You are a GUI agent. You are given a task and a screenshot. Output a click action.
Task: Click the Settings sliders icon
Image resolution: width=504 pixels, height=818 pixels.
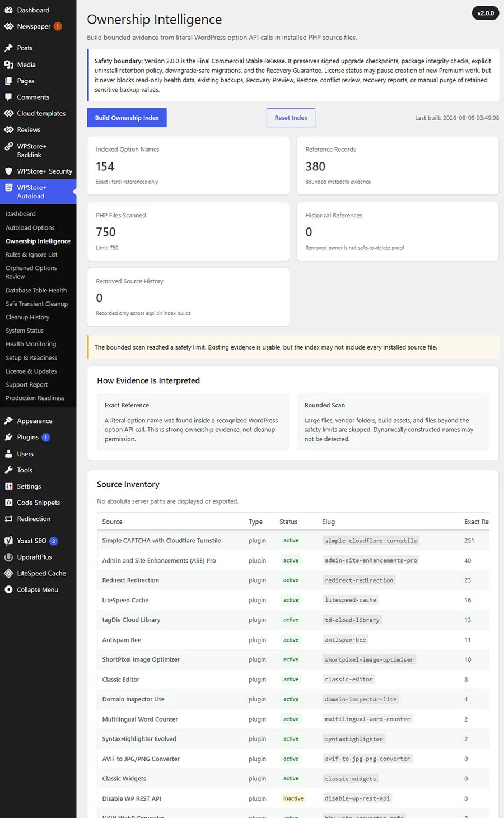(8, 486)
